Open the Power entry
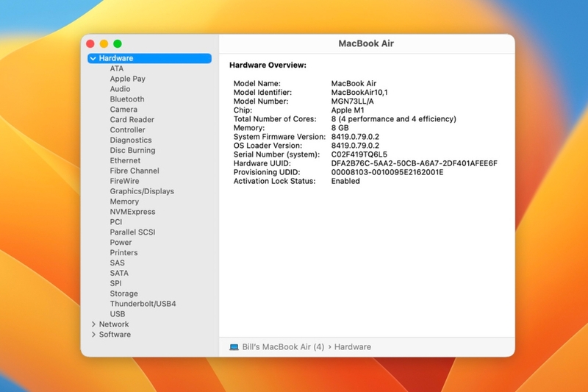Viewport: 588px width, 392px height. coord(121,242)
